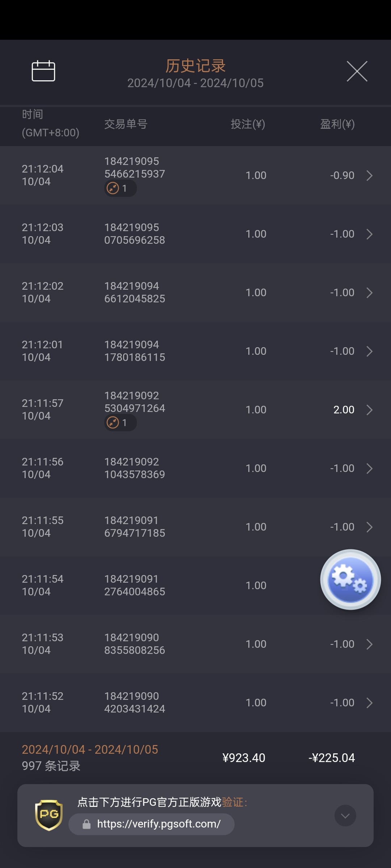This screenshot has height=868, width=391.
Task: Tap the floating blue gears settings button
Action: [350, 579]
